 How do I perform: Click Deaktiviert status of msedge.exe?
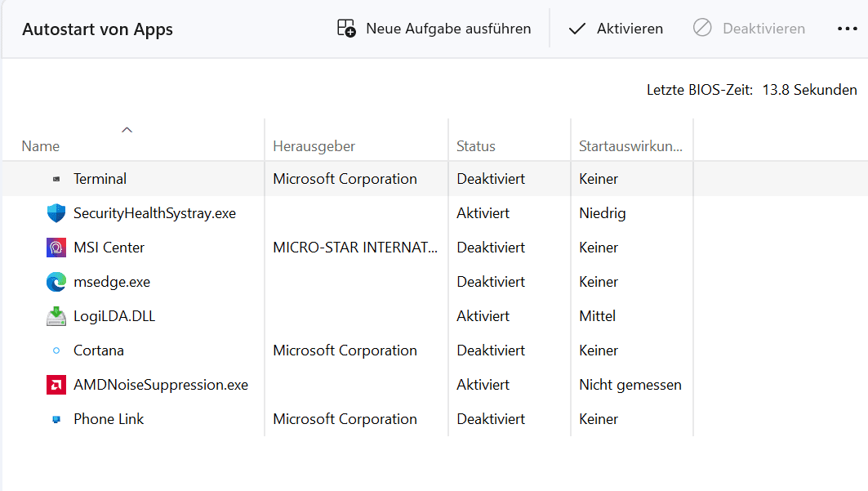coord(491,282)
